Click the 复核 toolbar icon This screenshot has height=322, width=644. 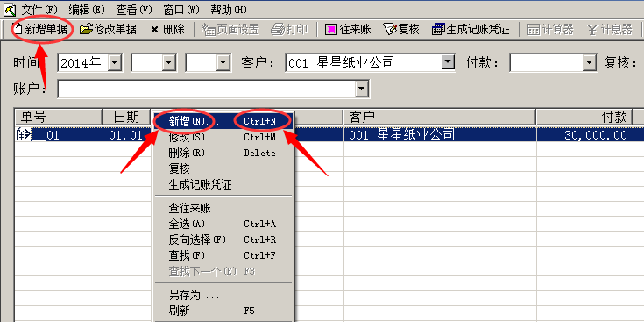[390, 29]
